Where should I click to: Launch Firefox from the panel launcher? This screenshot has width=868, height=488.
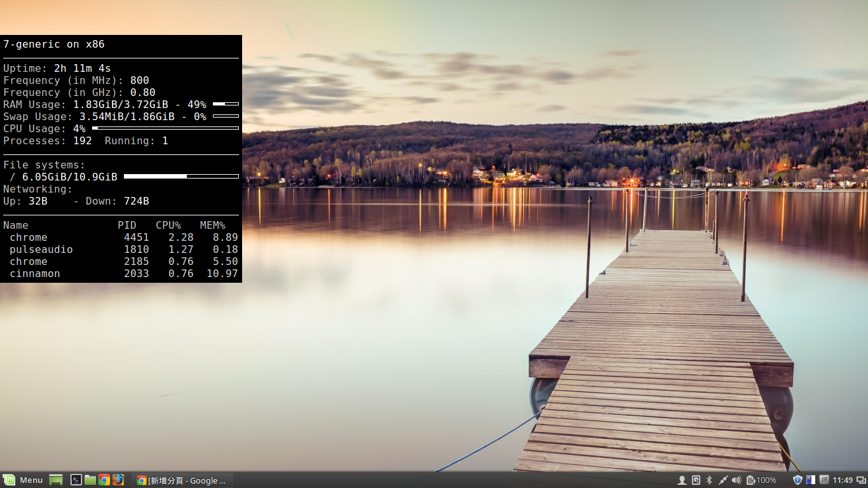point(118,480)
